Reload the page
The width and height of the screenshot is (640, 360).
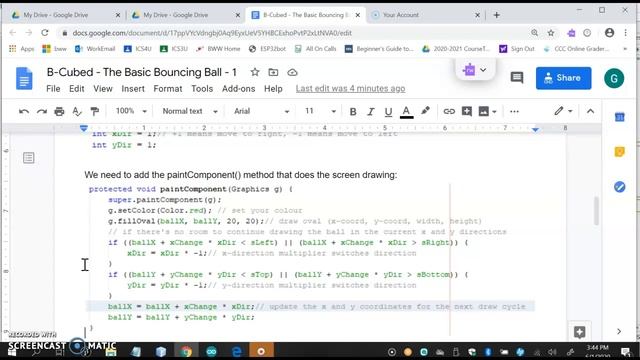45,33
